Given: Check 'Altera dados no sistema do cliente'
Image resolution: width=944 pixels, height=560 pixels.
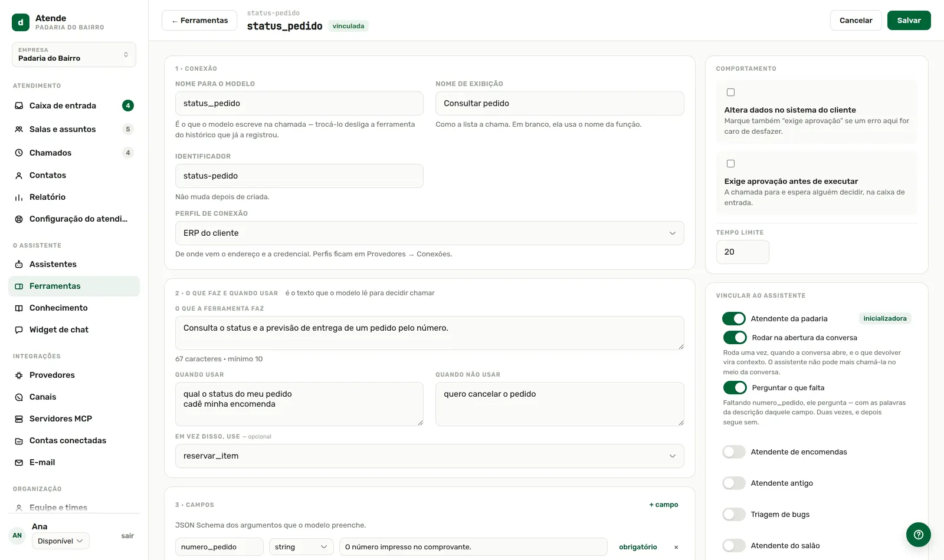Looking at the screenshot, I should tap(730, 92).
